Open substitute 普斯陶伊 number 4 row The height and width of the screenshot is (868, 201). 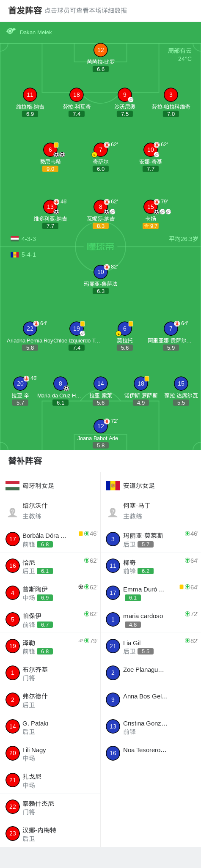coord(50,593)
